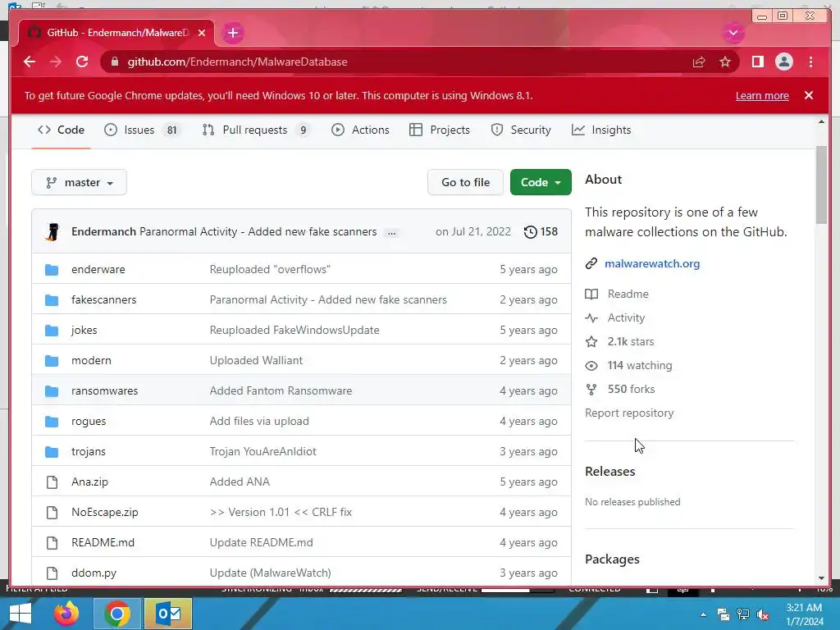
Task: Open the Ana.zip file
Action: [x=89, y=482]
